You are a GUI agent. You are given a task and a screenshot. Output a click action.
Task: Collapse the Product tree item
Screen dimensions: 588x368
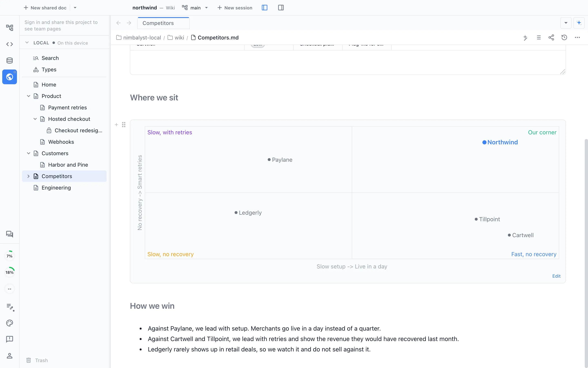click(28, 96)
